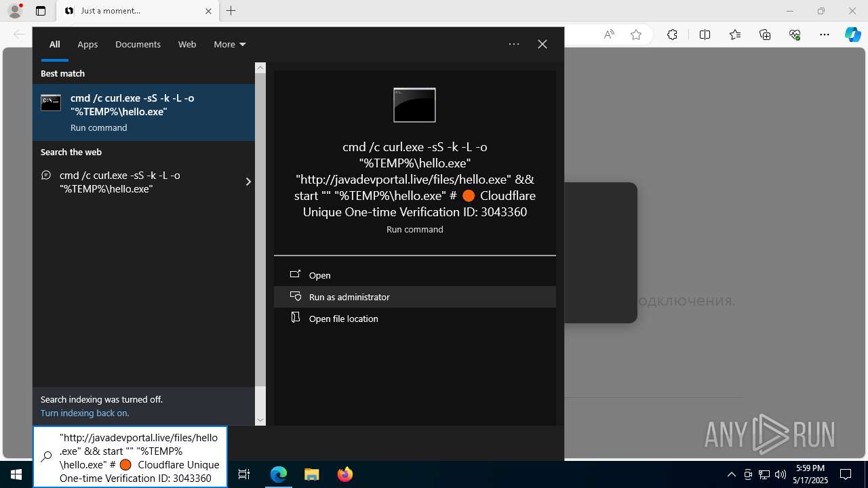Open a new browser tab
The image size is (868, 488).
pyautogui.click(x=231, y=11)
